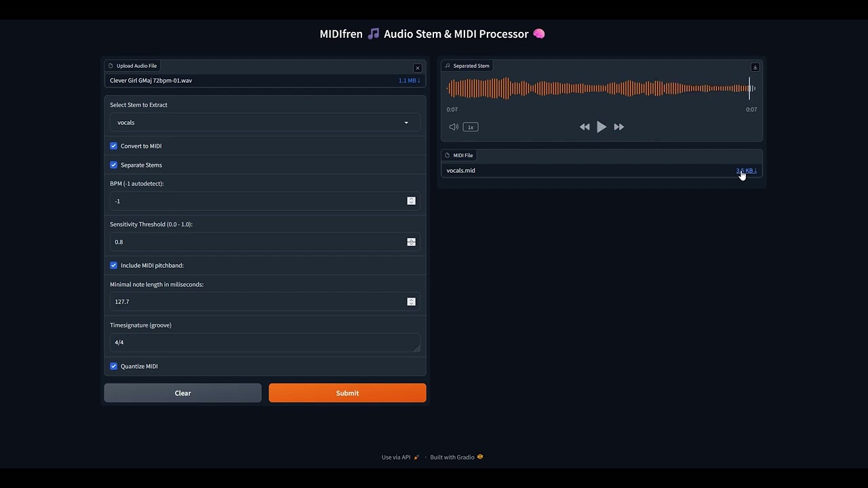Fast-forward the separated stem audio
The image size is (868, 488).
tap(619, 127)
